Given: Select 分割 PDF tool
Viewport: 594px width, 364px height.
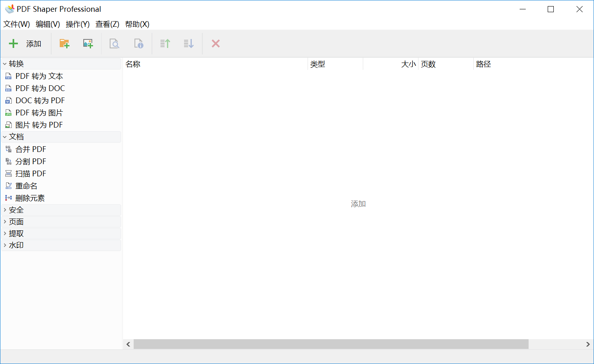Looking at the screenshot, I should [31, 162].
